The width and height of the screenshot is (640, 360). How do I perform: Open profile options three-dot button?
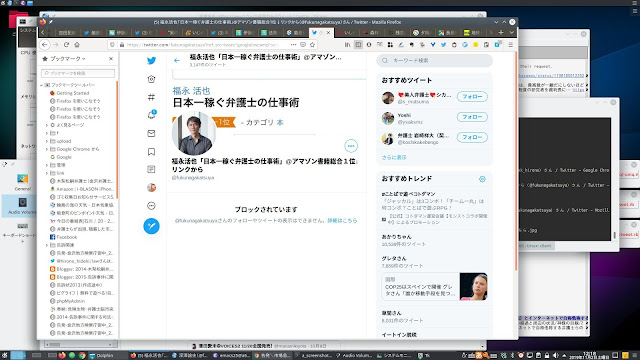coord(351,146)
